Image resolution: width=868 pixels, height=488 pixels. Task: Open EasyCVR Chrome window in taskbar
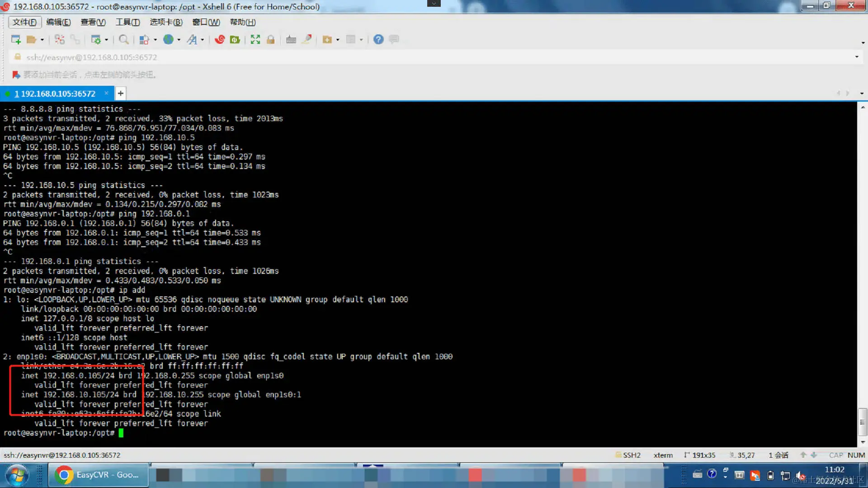99,475
